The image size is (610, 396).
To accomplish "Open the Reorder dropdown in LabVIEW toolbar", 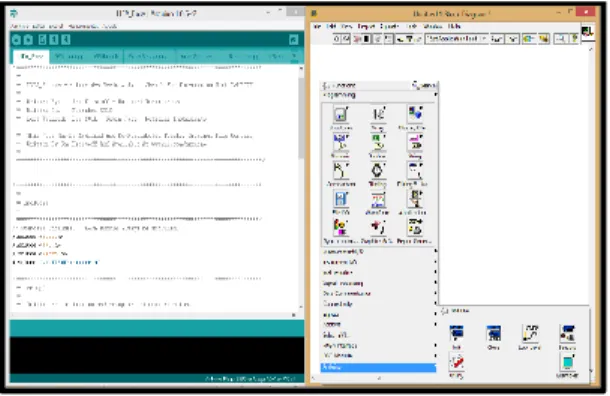I will click(x=529, y=39).
